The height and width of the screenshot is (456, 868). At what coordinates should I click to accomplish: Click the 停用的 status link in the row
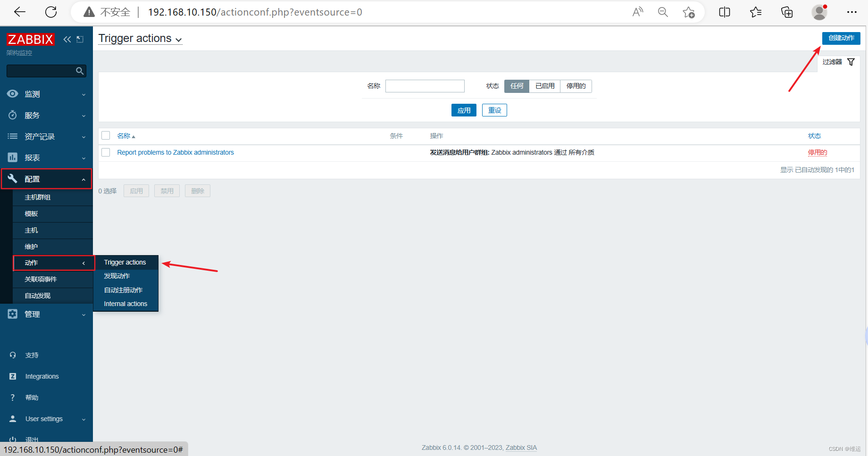pyautogui.click(x=818, y=152)
